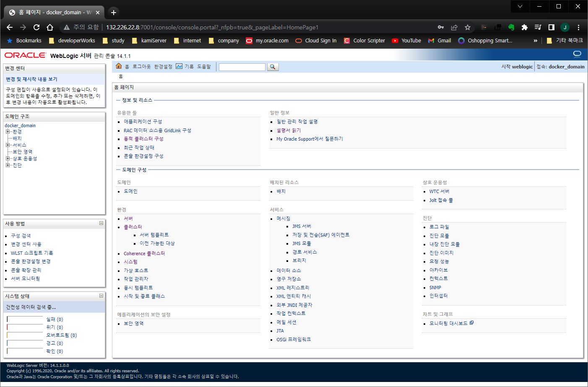The height and width of the screenshot is (387, 588).
Task: Open the my.oracle.com bookmark
Action: [267, 41]
